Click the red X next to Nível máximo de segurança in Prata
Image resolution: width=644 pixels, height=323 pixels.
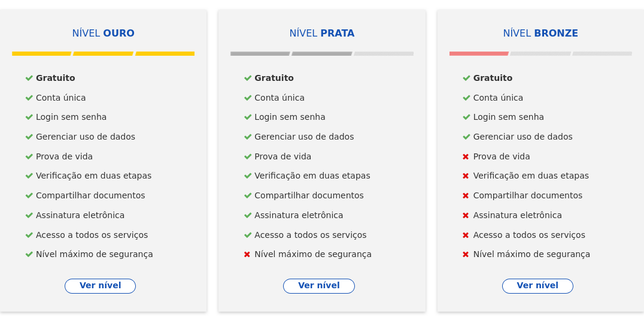247,254
